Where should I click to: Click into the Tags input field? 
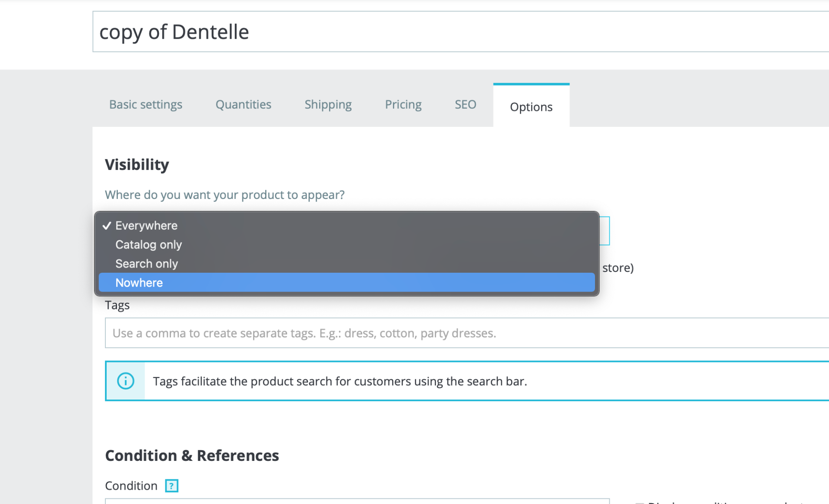coord(432,333)
